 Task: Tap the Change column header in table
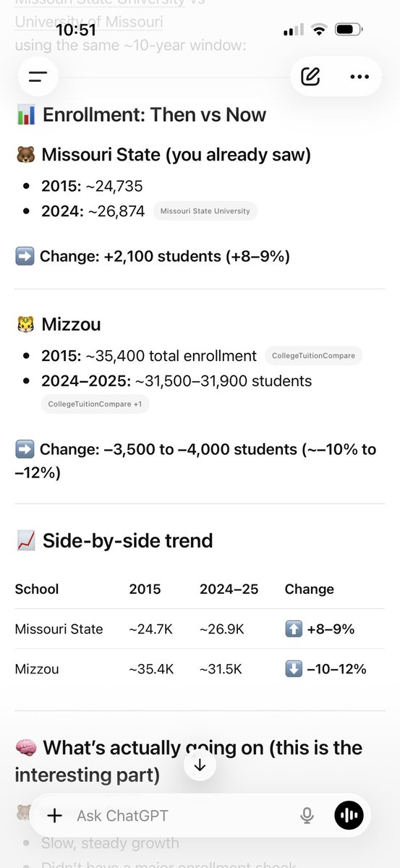(x=309, y=589)
